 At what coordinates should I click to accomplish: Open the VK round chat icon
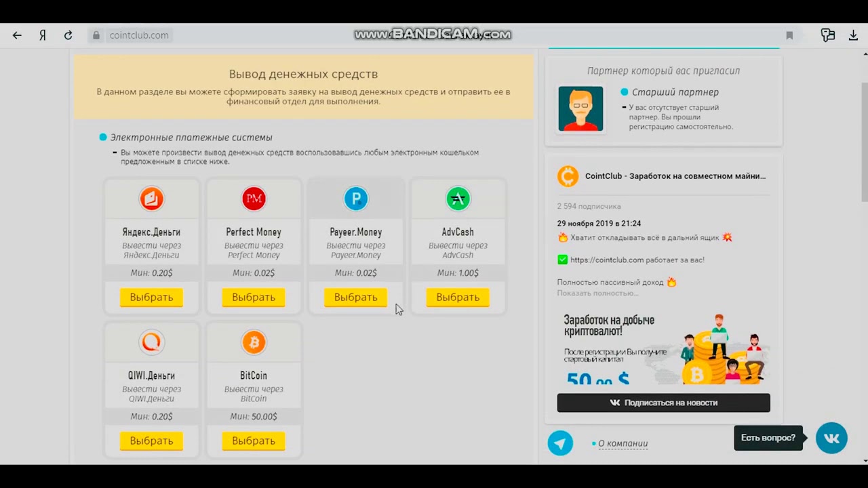click(831, 438)
